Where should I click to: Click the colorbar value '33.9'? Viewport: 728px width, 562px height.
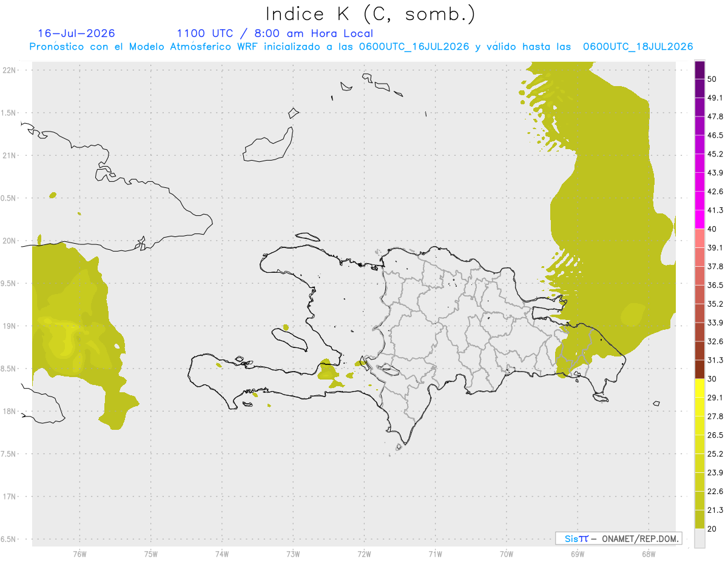tap(716, 323)
